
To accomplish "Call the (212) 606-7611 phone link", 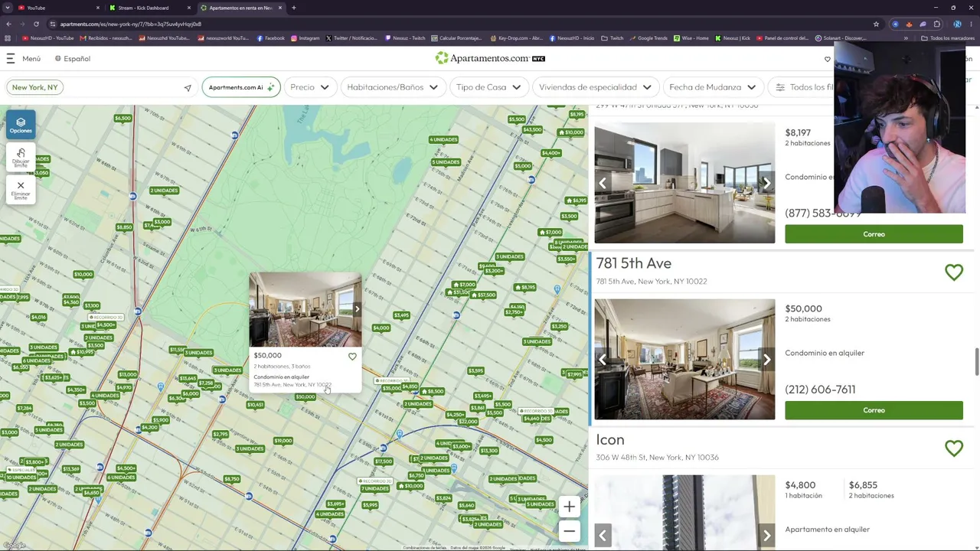I will coord(820,390).
